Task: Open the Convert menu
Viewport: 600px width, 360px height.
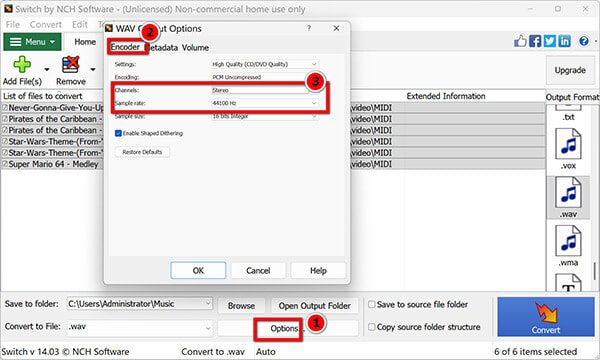Action: tap(46, 25)
